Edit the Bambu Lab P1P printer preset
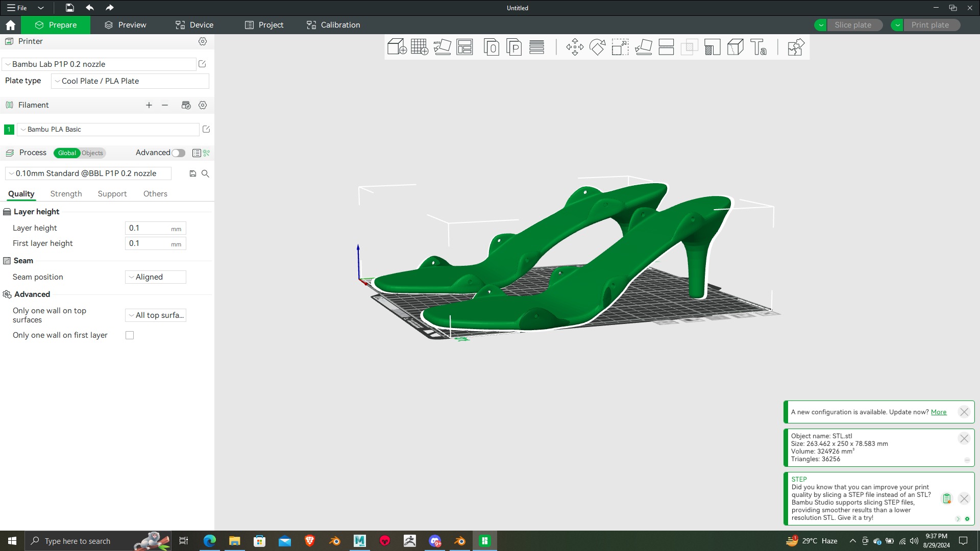 [202, 64]
